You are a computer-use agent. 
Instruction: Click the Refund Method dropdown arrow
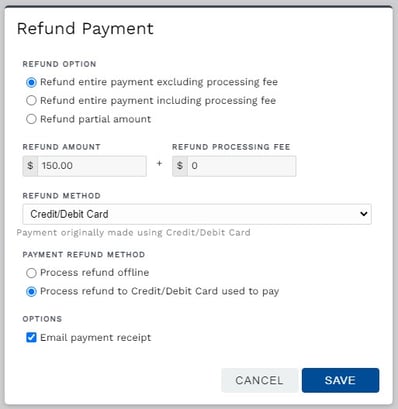click(364, 214)
